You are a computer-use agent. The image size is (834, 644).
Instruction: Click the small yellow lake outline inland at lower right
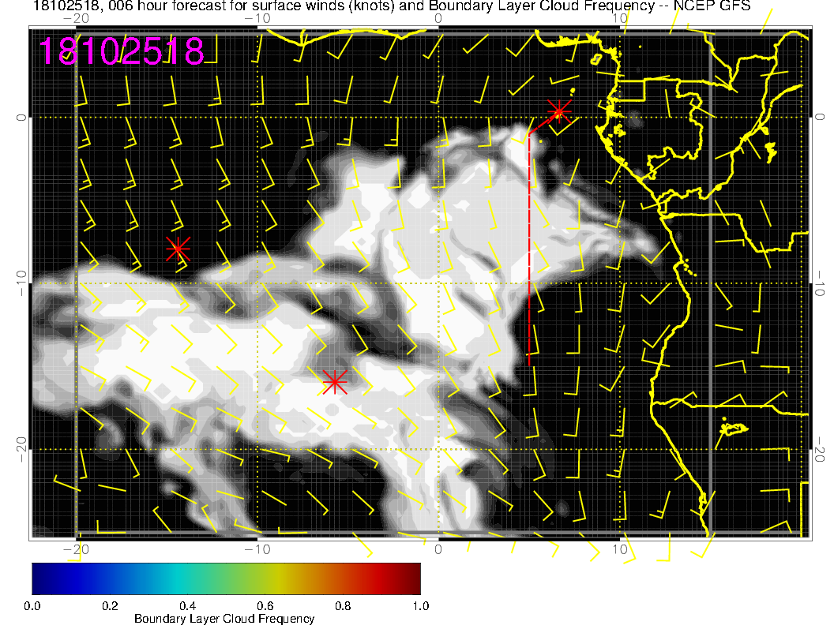coord(734,429)
